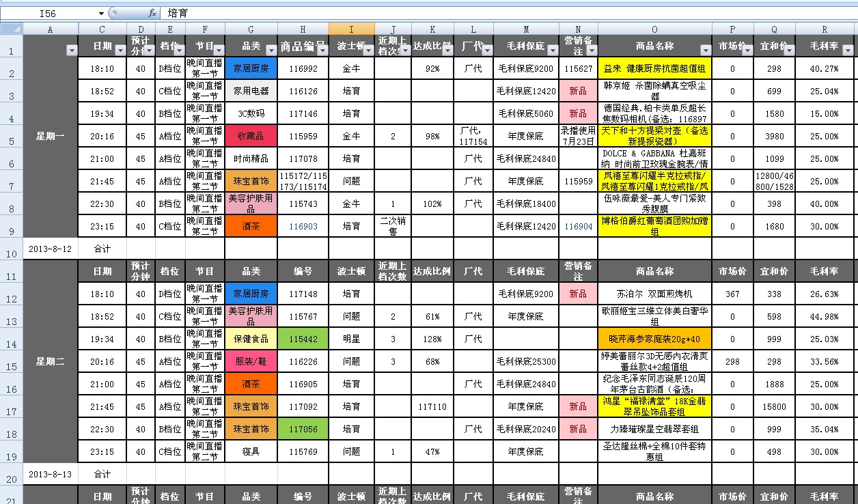
Task: Select row 14 header
Action: tap(12, 339)
